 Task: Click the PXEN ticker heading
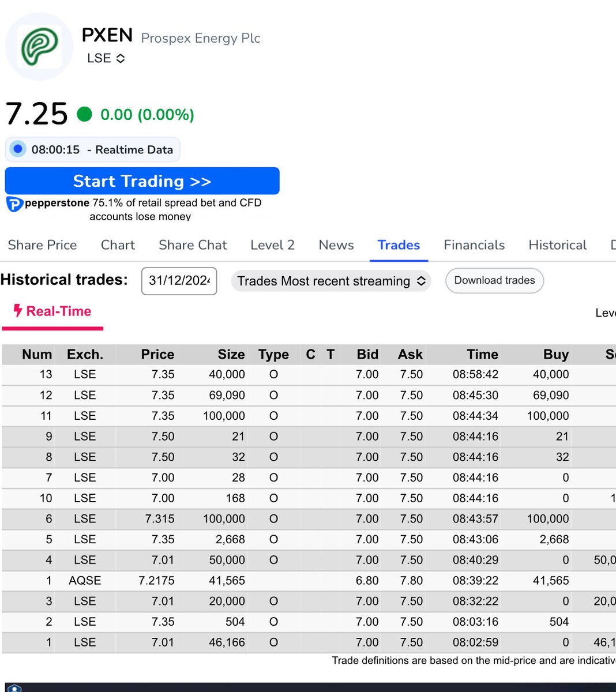pyautogui.click(x=107, y=36)
